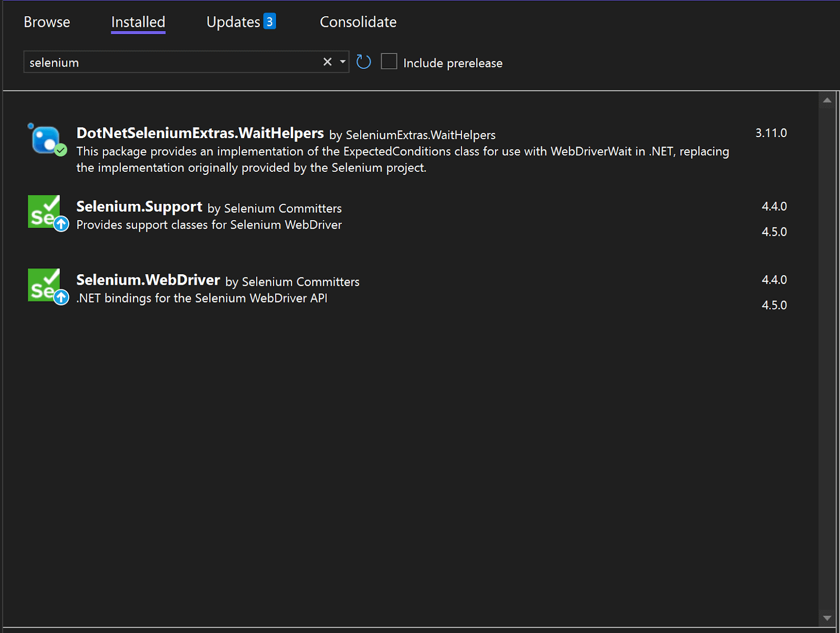
Task: Click the update arrow badge on Selenium.Support
Action: pos(60,224)
